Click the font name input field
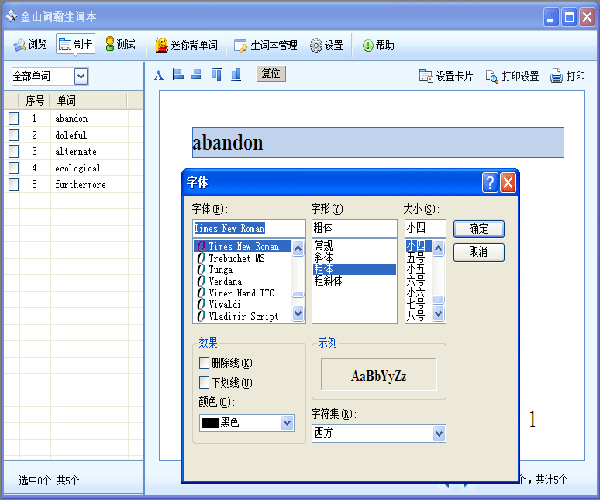The height and width of the screenshot is (500, 600). pyautogui.click(x=249, y=228)
